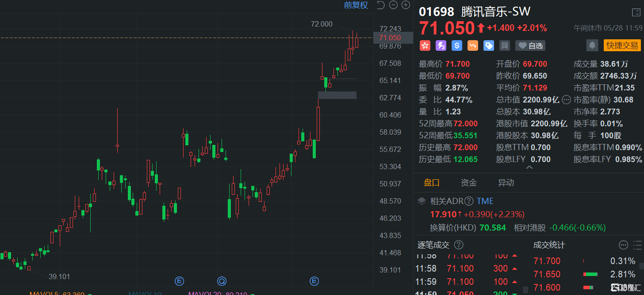Image resolution: width=644 pixels, height=295 pixels.
Task: Click the 市净率 value 2.773
Action: point(610,112)
